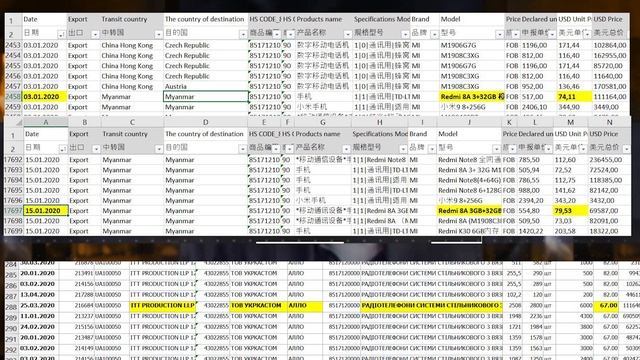
Task: Open the 产品名称 filter arrow in sheet with row 2453
Action: [347, 34]
